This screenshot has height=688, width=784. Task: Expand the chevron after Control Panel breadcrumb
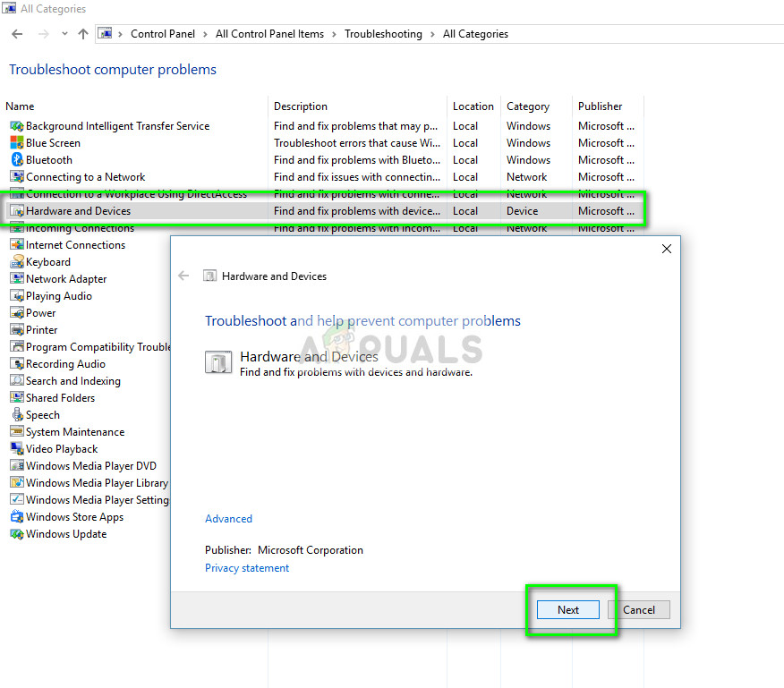pos(205,35)
